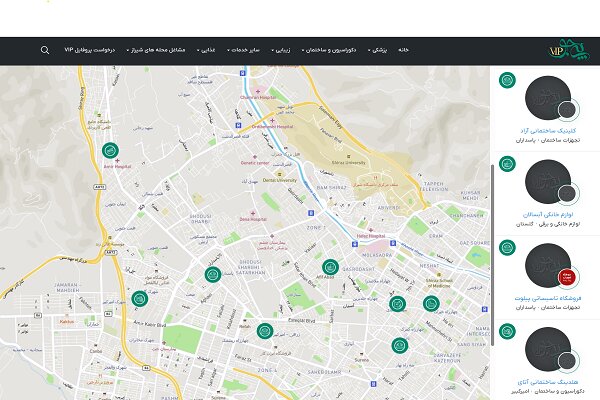This screenshot has height=400, width=600.
Task: Open درخواست پروفایل VIP menu item
Action: (90, 50)
